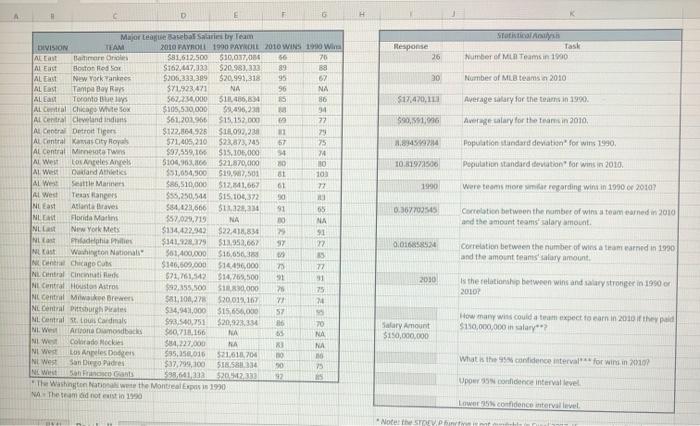Select the Florida Marlins team cell
This screenshot has width=700, height=426.
[x=114, y=218]
